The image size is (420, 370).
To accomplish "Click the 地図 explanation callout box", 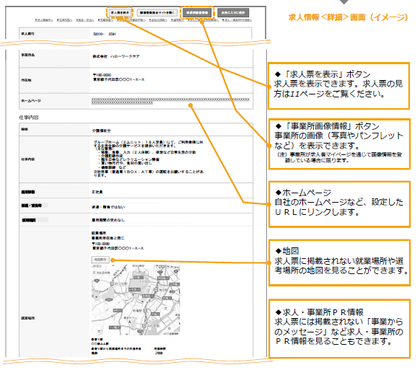I will [339, 262].
